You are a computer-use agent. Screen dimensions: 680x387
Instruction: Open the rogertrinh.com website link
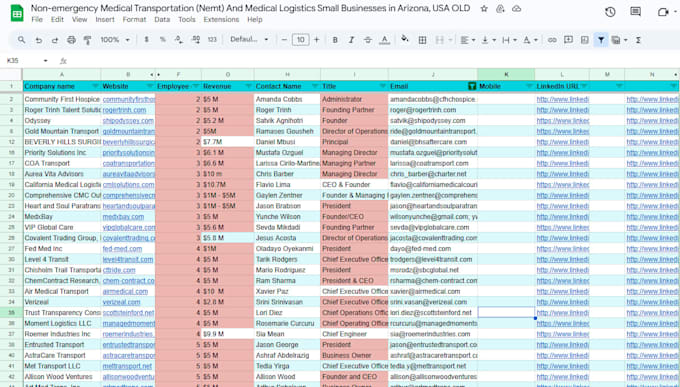coord(124,110)
